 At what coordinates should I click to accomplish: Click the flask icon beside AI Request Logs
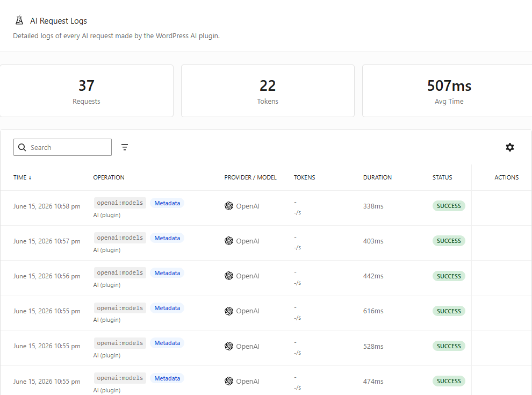coord(19,20)
